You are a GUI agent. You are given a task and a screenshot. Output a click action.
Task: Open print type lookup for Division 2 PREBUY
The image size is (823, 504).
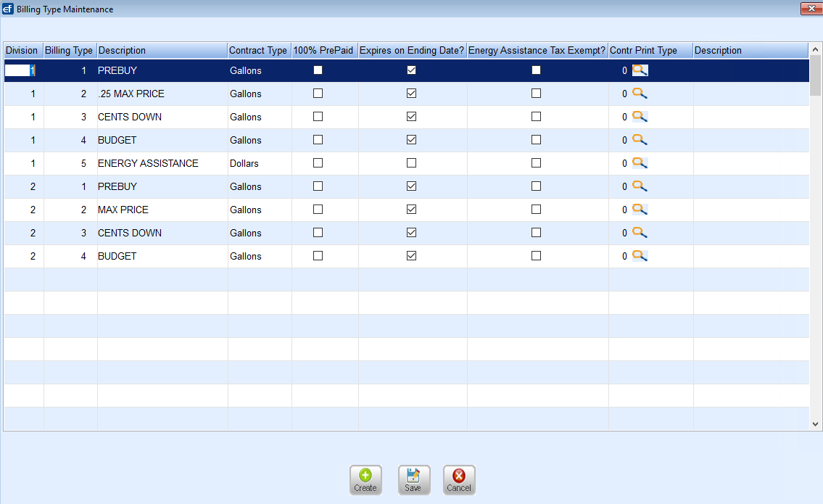pyautogui.click(x=640, y=186)
